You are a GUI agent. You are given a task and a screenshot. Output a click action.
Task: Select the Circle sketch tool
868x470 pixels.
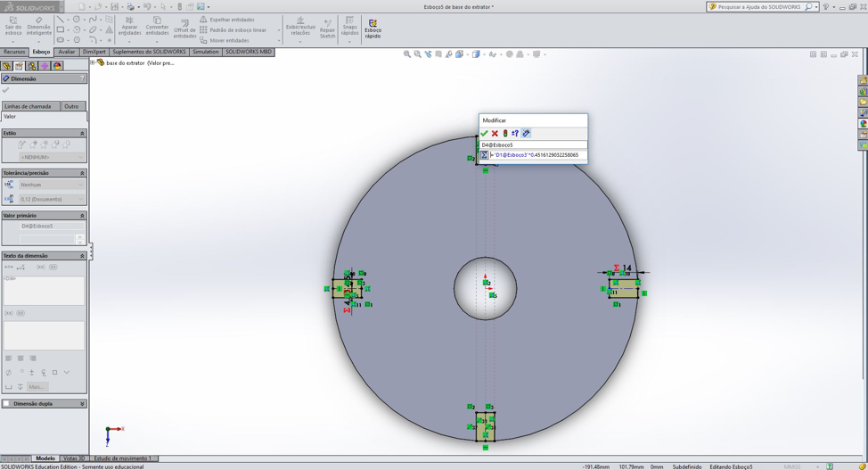[x=77, y=20]
